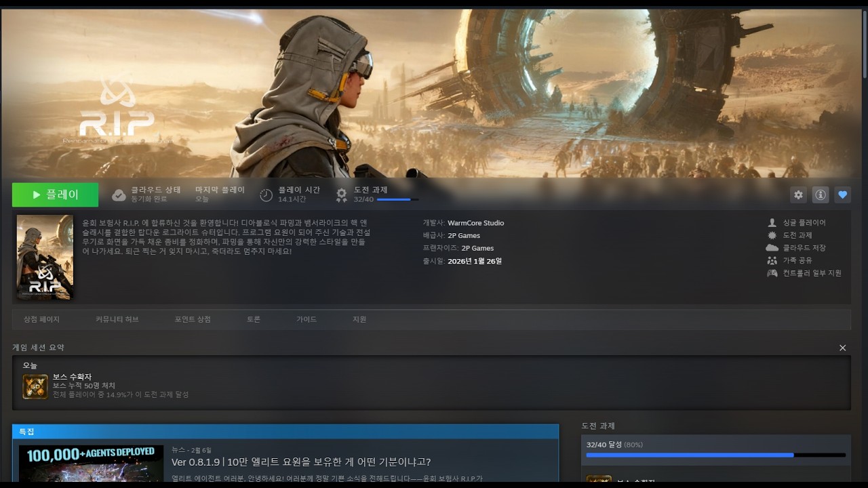This screenshot has height=488, width=868.
Task: Click the 2P Games franchise link
Action: point(477,248)
